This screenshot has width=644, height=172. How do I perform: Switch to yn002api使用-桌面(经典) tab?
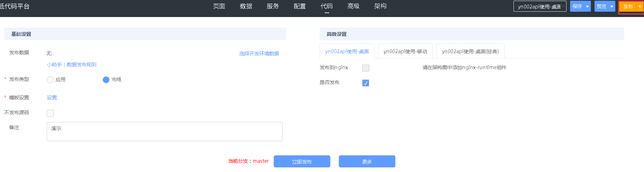(470, 51)
